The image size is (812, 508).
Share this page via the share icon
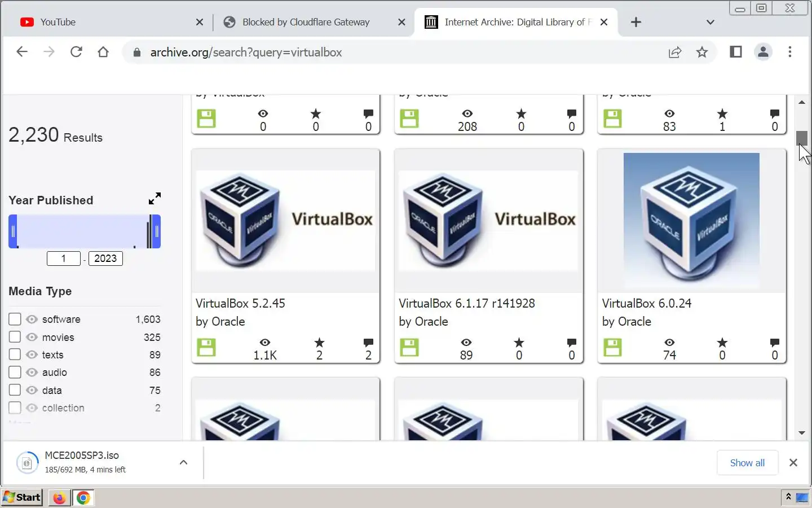tap(675, 52)
